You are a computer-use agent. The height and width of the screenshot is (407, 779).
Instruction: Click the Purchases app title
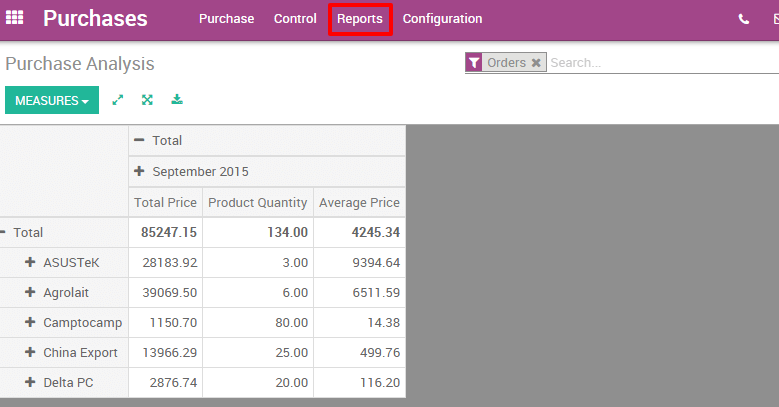[95, 18]
